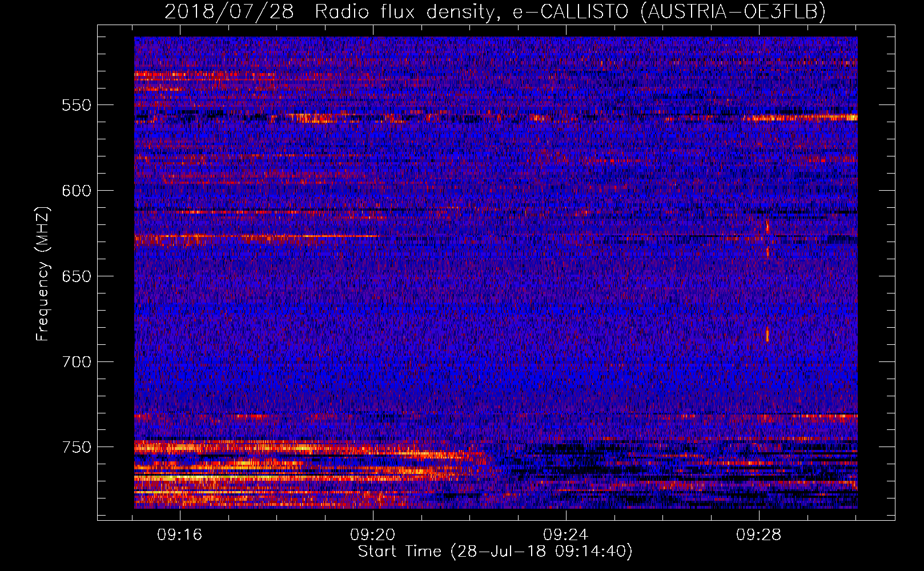Screen dimensions: 924x571
Task: Click the 'Start Time (28-Jul-18 09:14:40)' label
Action: point(495,552)
